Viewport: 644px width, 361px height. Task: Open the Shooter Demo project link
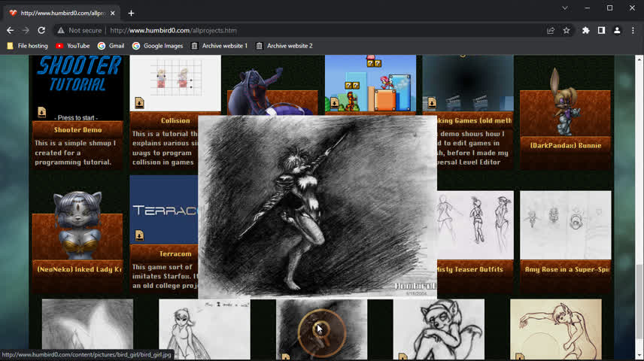point(77,130)
